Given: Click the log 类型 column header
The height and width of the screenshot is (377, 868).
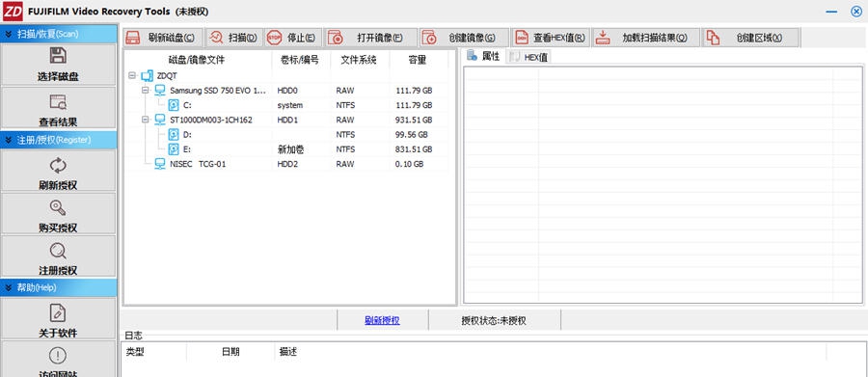Looking at the screenshot, I should point(154,352).
